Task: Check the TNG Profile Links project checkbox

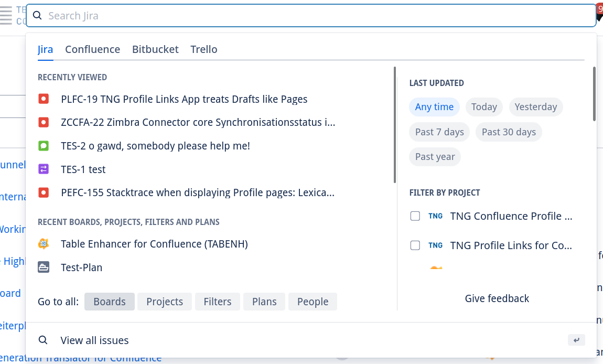Action: tap(415, 245)
